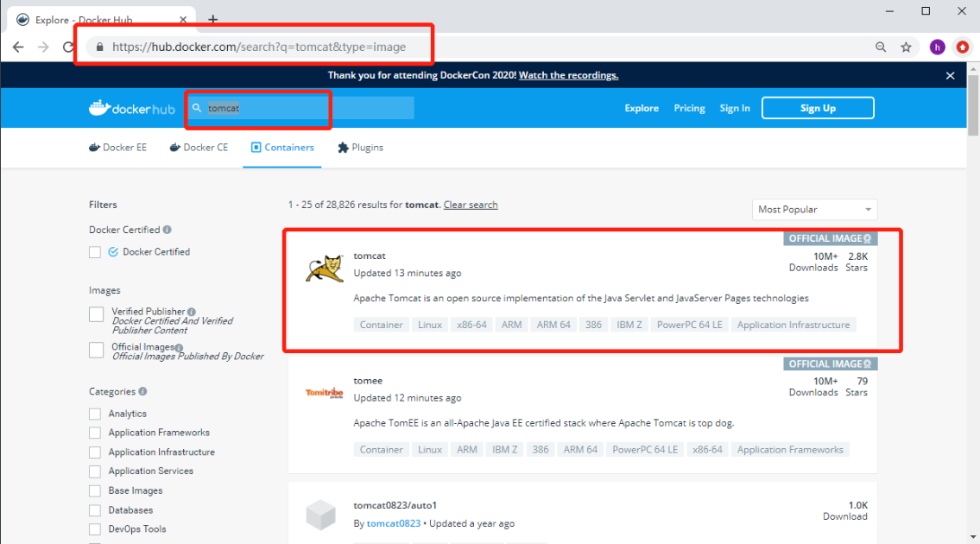Click the Official Images info icon
Viewport: 980px width, 544px height.
180,348
